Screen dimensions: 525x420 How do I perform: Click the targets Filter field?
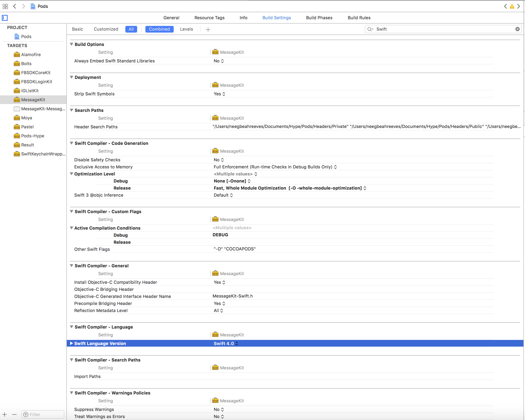[x=43, y=414]
